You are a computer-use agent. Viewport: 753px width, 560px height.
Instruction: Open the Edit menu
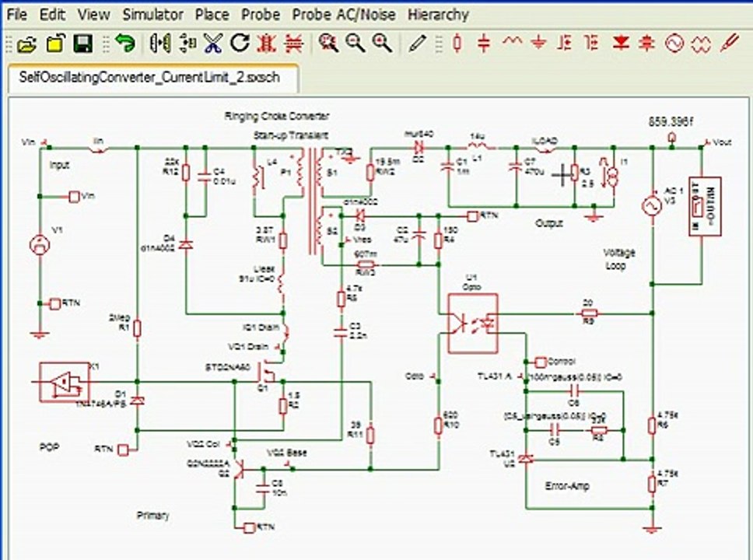click(52, 15)
